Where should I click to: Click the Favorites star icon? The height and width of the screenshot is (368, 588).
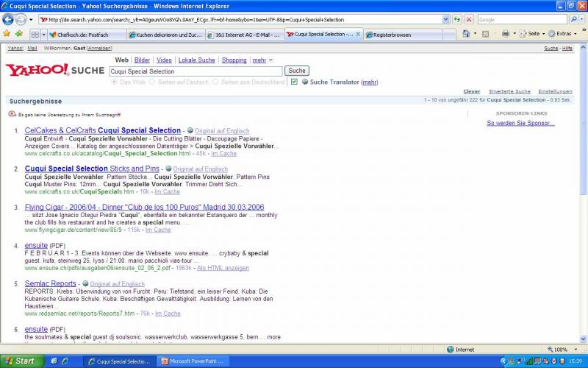pos(7,34)
